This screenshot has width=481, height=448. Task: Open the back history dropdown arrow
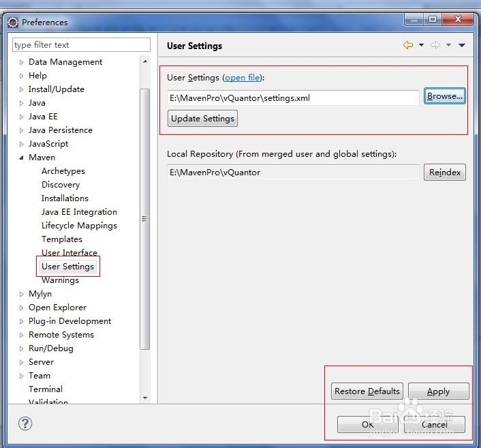pos(422,45)
